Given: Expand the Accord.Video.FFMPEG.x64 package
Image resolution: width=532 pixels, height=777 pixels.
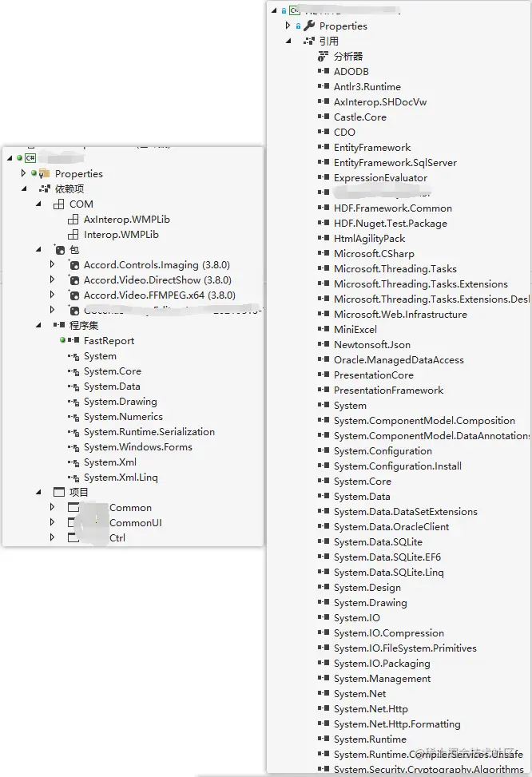Looking at the screenshot, I should (52, 295).
